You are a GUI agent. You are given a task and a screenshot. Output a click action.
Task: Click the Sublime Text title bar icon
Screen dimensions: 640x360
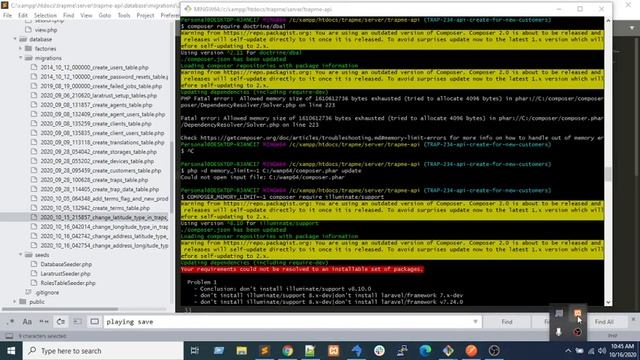point(4,5)
